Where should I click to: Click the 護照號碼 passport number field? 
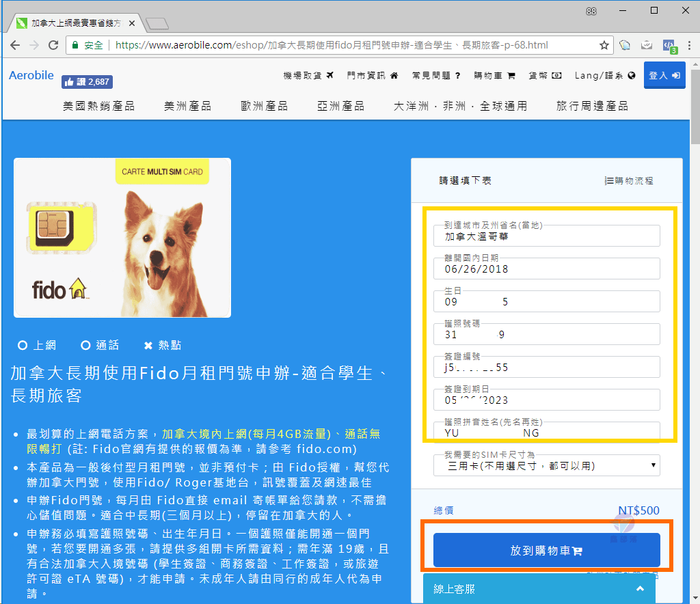pyautogui.click(x=546, y=334)
